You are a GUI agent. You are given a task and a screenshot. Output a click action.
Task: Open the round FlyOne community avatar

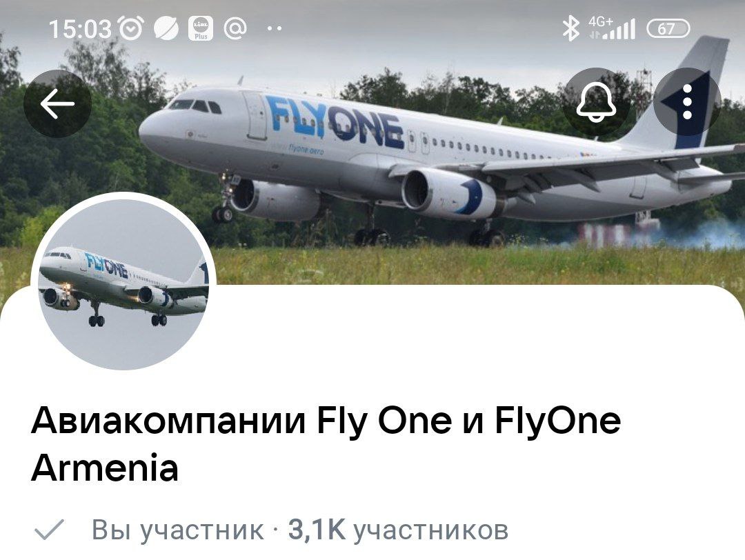click(123, 281)
